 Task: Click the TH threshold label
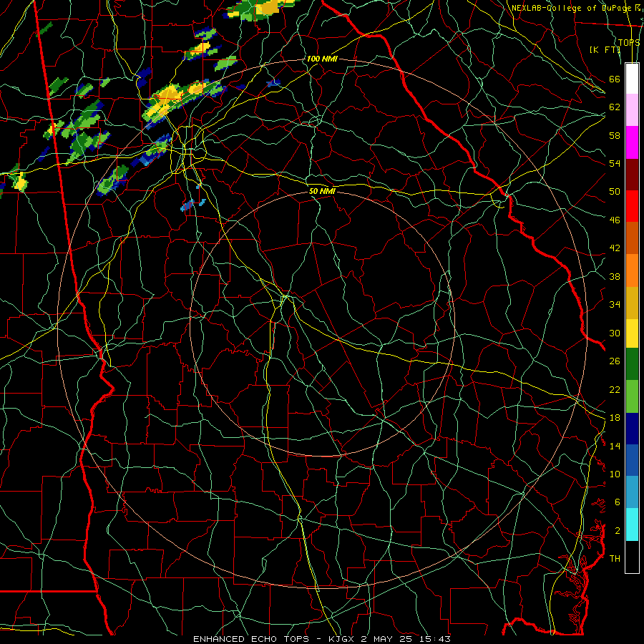pyautogui.click(x=615, y=559)
